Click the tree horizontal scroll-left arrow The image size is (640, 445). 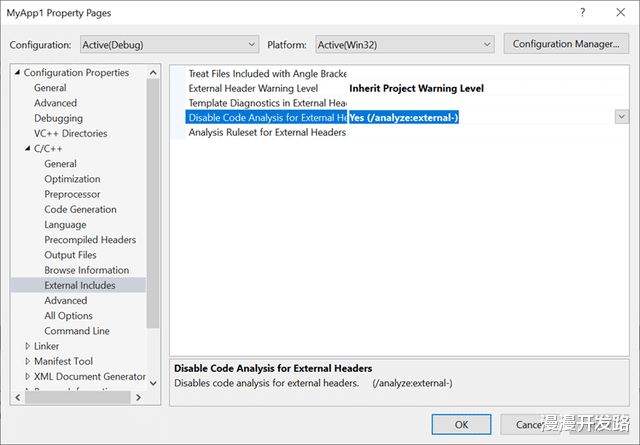(x=18, y=397)
